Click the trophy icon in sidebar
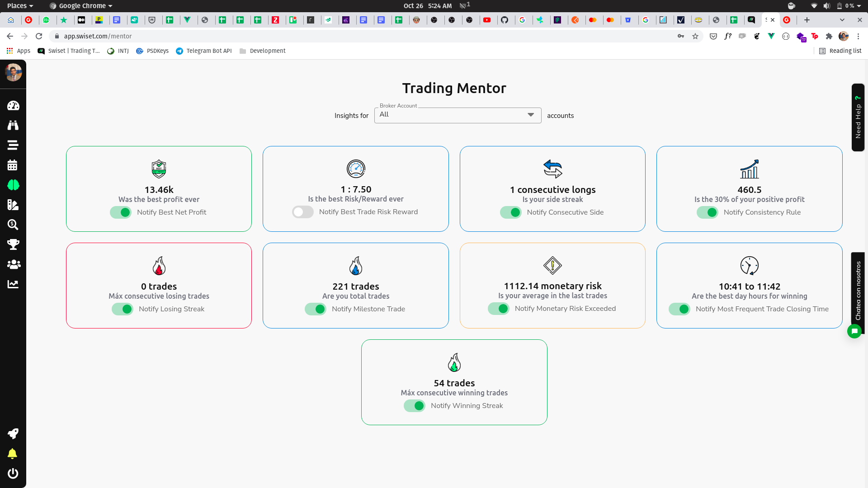 13,244
